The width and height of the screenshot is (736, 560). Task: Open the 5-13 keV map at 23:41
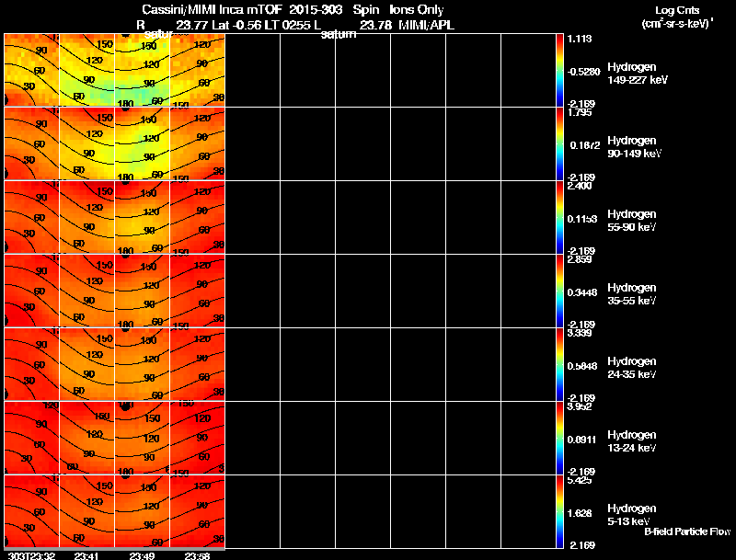[x=86, y=511]
